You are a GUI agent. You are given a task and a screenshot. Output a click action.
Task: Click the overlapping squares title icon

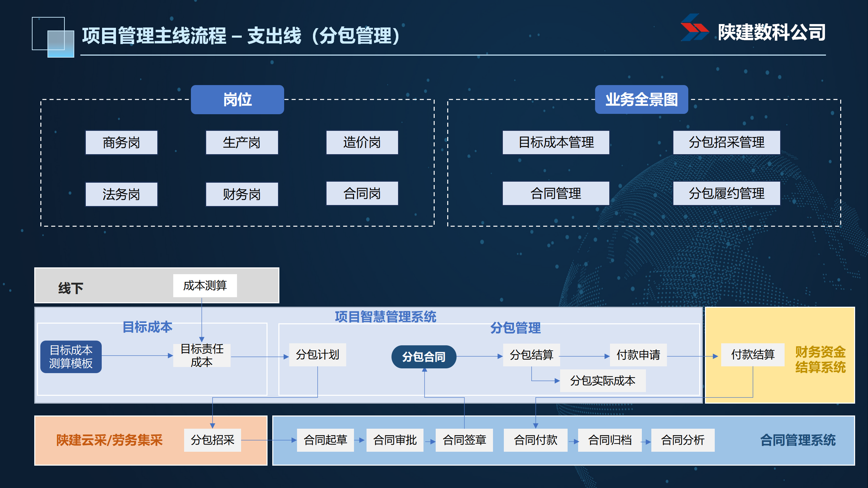(x=53, y=37)
